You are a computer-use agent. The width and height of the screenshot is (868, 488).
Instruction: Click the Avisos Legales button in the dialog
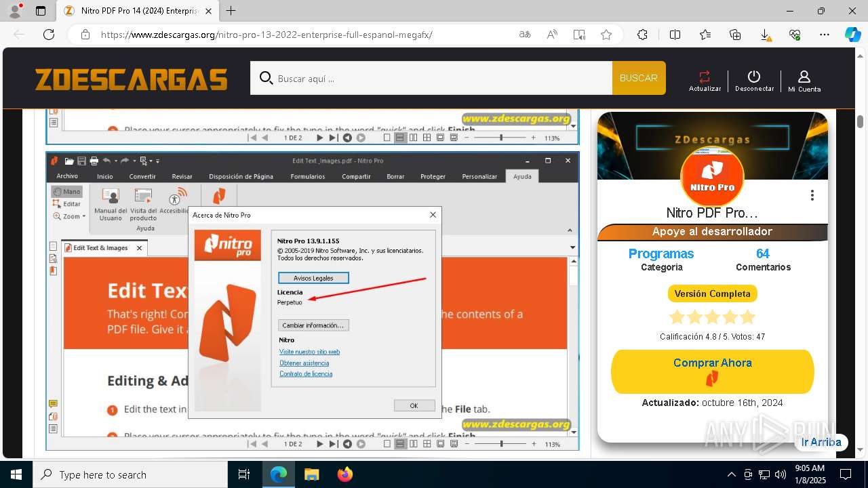point(313,278)
